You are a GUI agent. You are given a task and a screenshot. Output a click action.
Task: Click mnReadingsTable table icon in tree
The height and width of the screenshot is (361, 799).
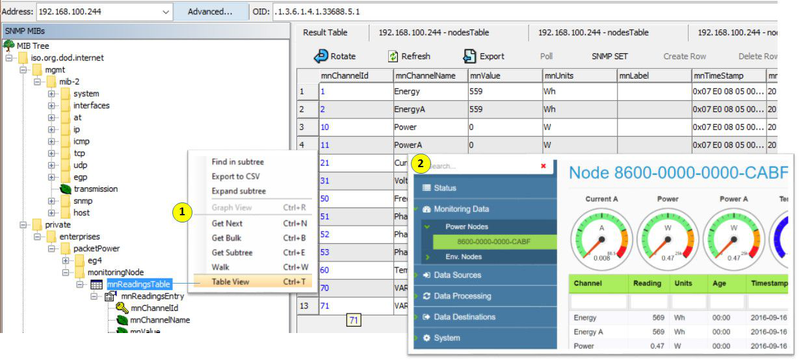click(x=96, y=285)
